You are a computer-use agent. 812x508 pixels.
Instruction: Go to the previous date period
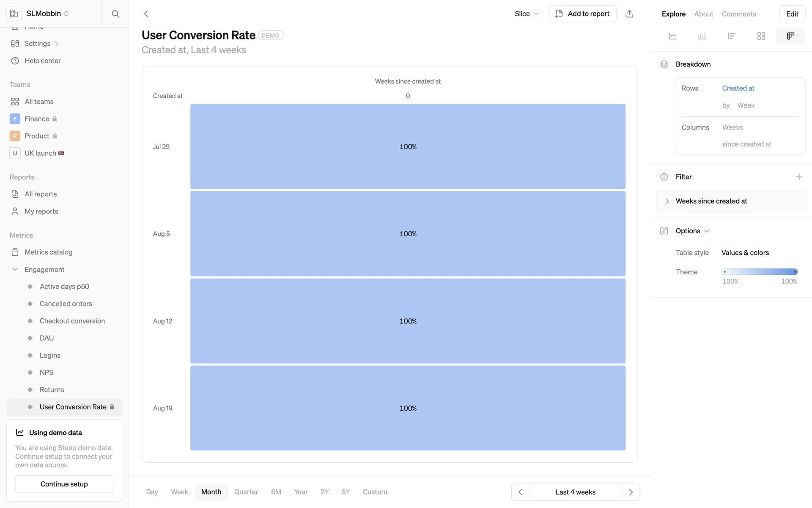click(521, 492)
